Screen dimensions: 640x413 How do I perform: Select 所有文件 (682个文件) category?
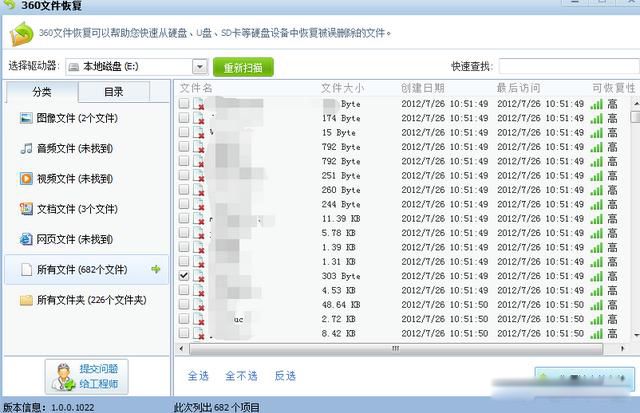coord(87,269)
